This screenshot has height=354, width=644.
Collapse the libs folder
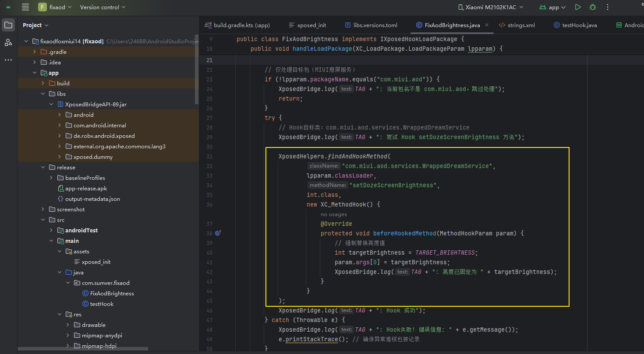(x=43, y=94)
